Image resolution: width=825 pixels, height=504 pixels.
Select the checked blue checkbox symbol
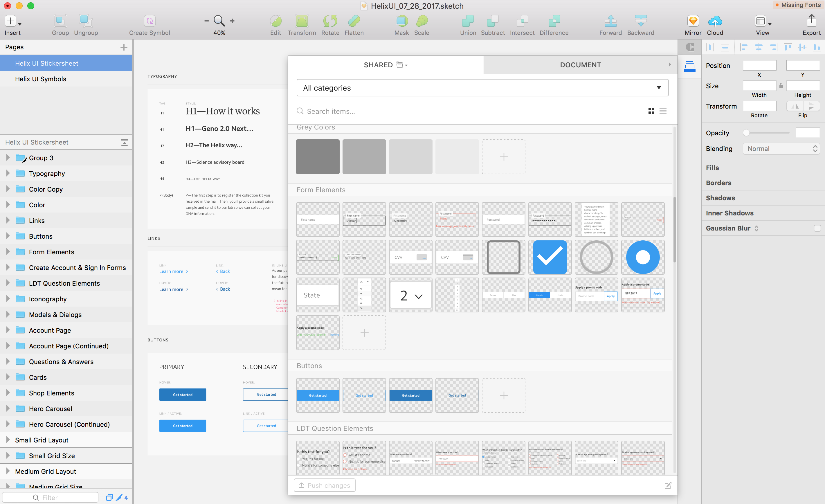pyautogui.click(x=550, y=257)
